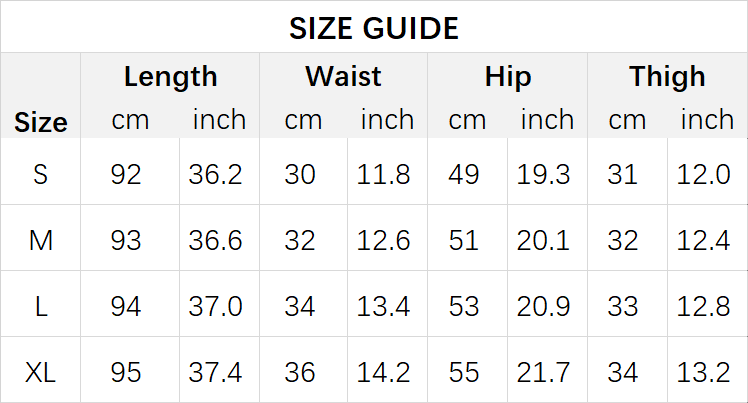The width and height of the screenshot is (748, 403).
Task: Click the 13.2 thigh inch cell
Action: [x=703, y=372]
